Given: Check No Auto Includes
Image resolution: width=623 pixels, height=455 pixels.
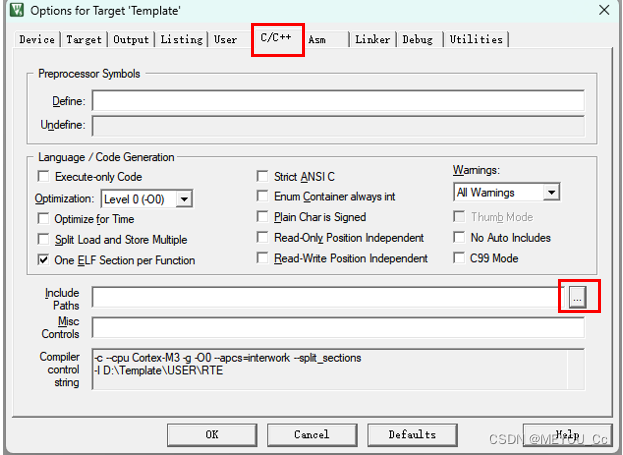Looking at the screenshot, I should pyautogui.click(x=459, y=237).
